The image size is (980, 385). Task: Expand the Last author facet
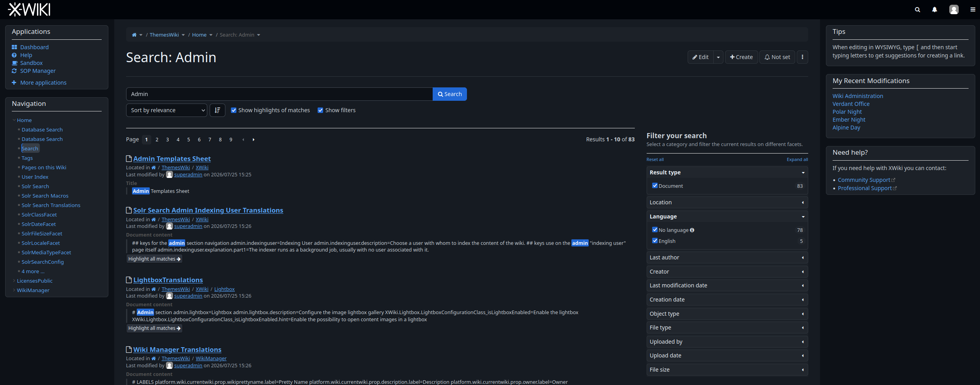click(x=727, y=257)
